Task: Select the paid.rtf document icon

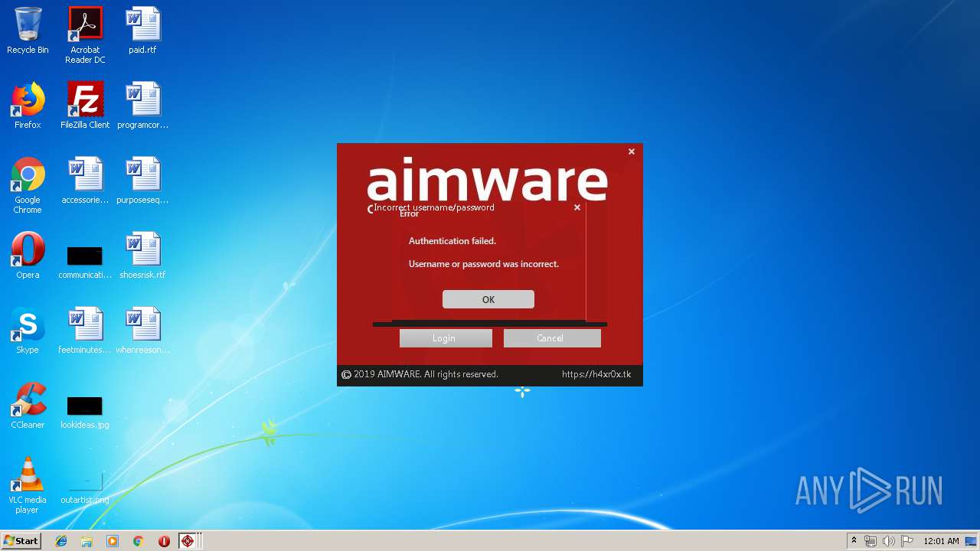Action: click(142, 31)
